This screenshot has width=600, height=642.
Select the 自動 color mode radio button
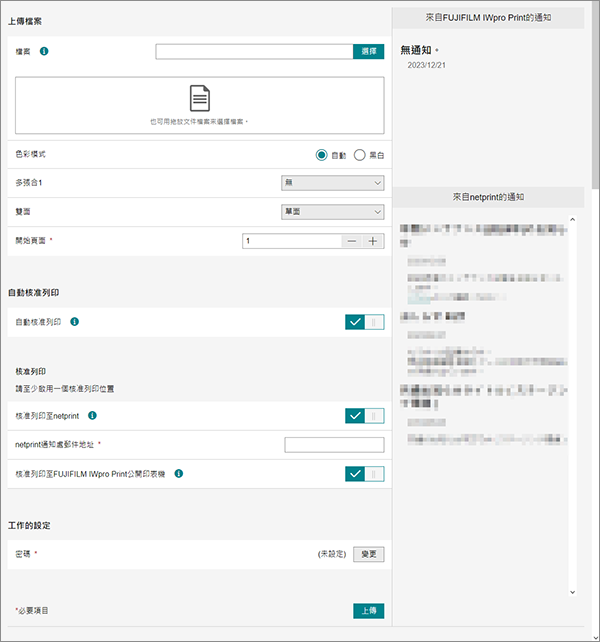pyautogui.click(x=321, y=155)
